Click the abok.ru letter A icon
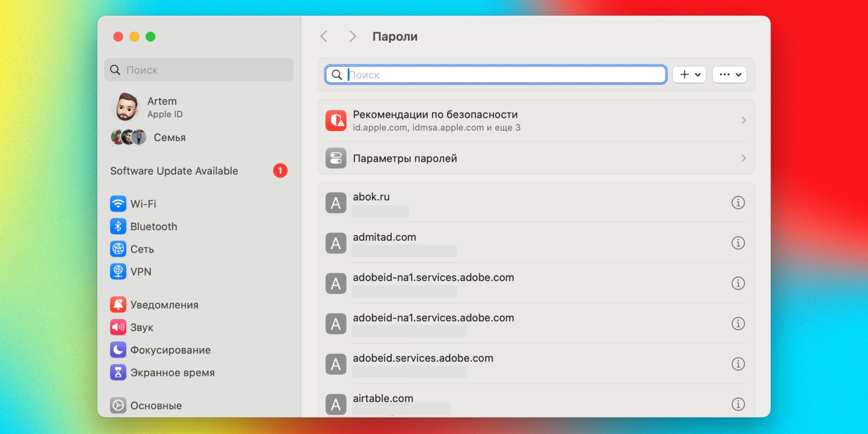 point(336,203)
